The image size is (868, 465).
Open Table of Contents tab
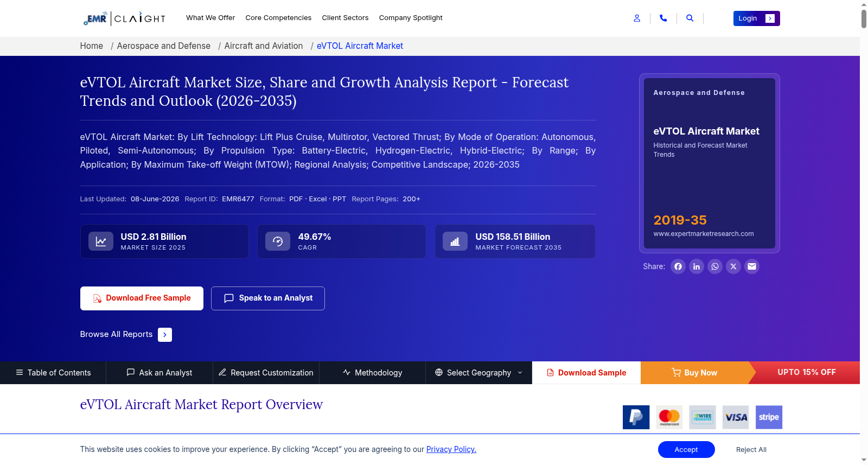(x=53, y=373)
